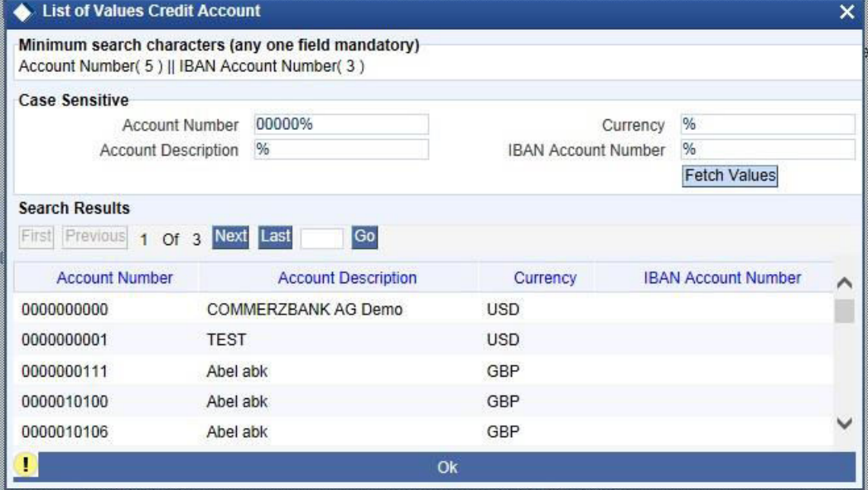Click the disabled First page button
This screenshot has width=868, height=490.
click(x=36, y=237)
